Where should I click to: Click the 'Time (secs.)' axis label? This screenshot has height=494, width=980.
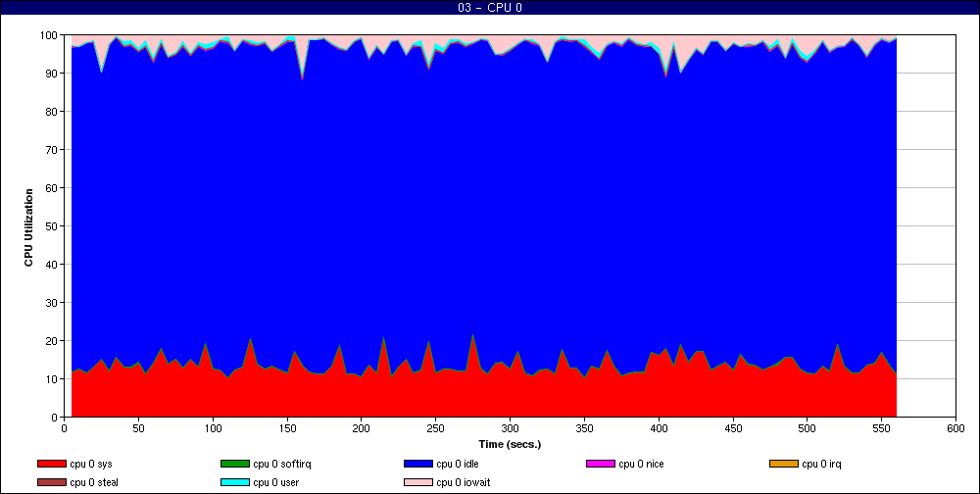(510, 445)
